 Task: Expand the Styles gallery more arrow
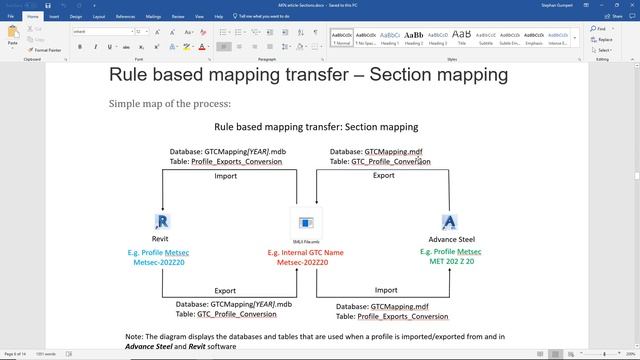575,38
